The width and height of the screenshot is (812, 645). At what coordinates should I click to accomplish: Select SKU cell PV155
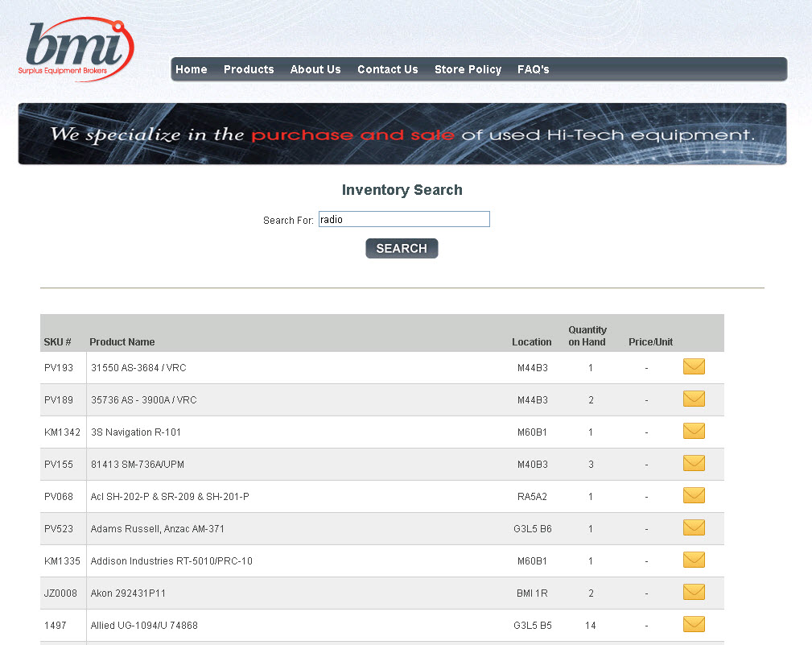pos(59,464)
